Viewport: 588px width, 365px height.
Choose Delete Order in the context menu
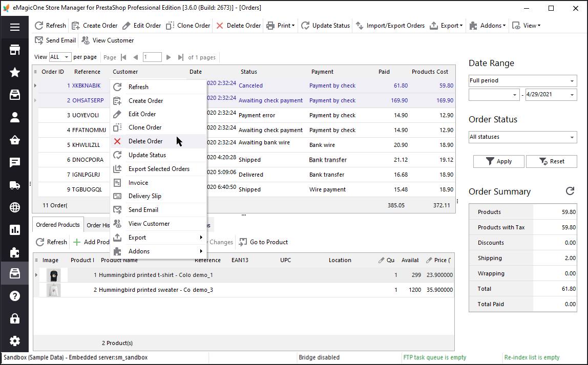point(158,141)
